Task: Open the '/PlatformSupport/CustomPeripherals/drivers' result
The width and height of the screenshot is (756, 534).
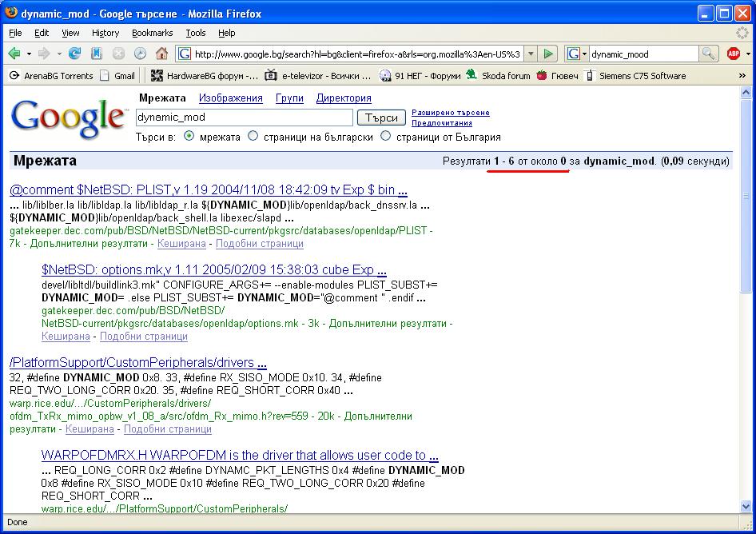Action: coord(138,362)
